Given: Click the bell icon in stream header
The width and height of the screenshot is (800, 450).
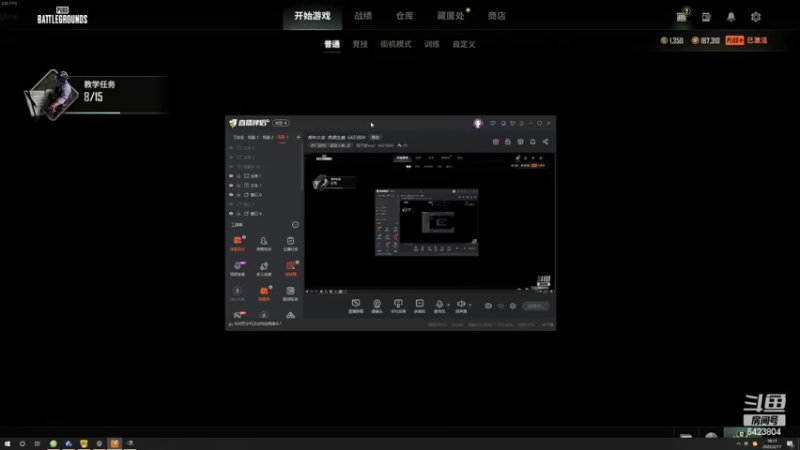Looking at the screenshot, I should (533, 142).
